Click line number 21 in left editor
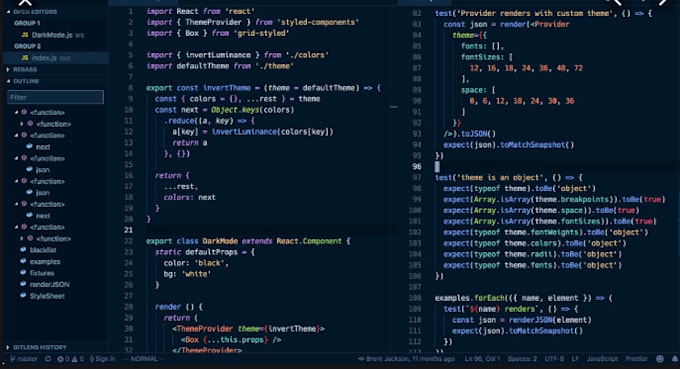The width and height of the screenshot is (680, 369). 128,230
